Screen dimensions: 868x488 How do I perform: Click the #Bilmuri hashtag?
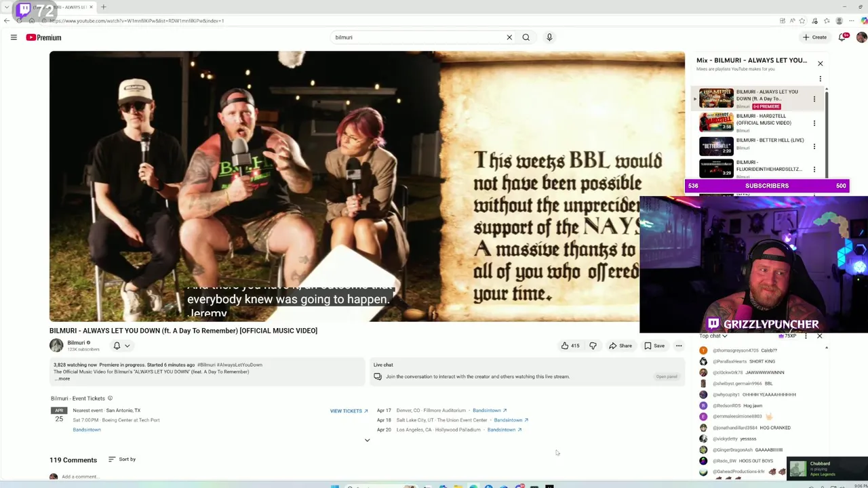[206, 365]
